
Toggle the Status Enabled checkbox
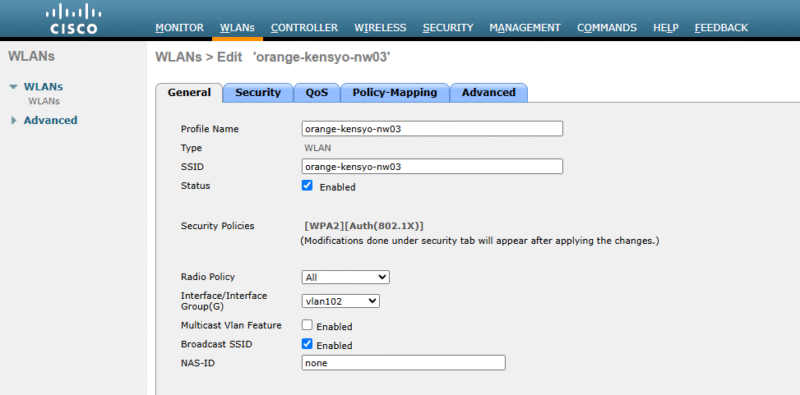tap(307, 186)
